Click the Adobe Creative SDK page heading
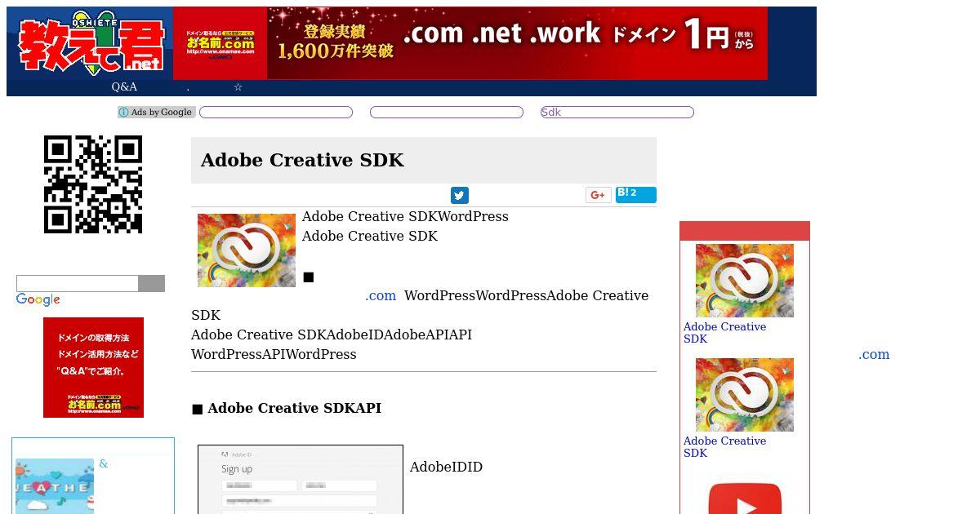This screenshot has height=514, width=980. click(302, 160)
